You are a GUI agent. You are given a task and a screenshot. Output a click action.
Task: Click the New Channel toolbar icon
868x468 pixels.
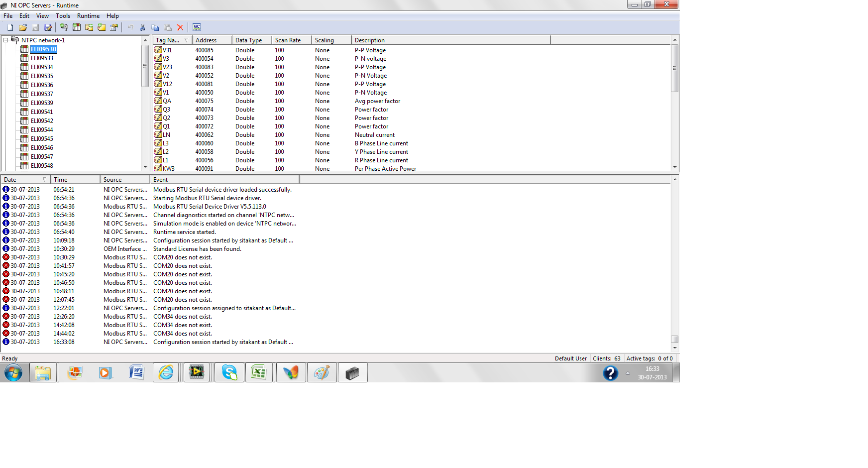pos(64,27)
